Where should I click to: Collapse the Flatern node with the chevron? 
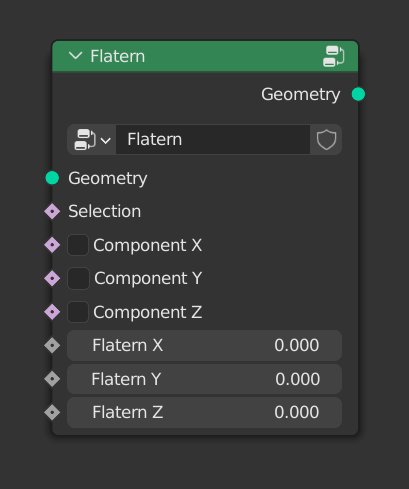point(75,56)
